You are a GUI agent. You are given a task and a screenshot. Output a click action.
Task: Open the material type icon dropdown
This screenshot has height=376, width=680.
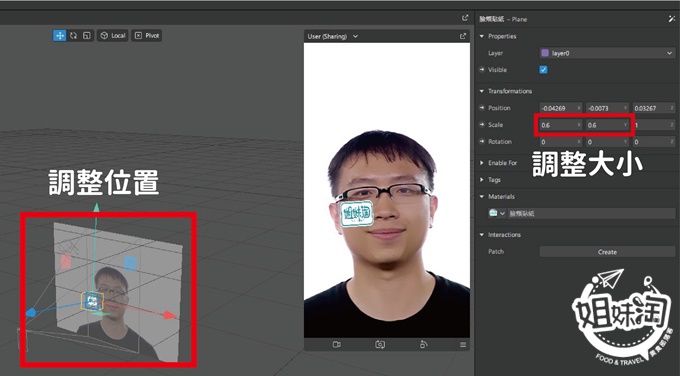click(x=497, y=213)
